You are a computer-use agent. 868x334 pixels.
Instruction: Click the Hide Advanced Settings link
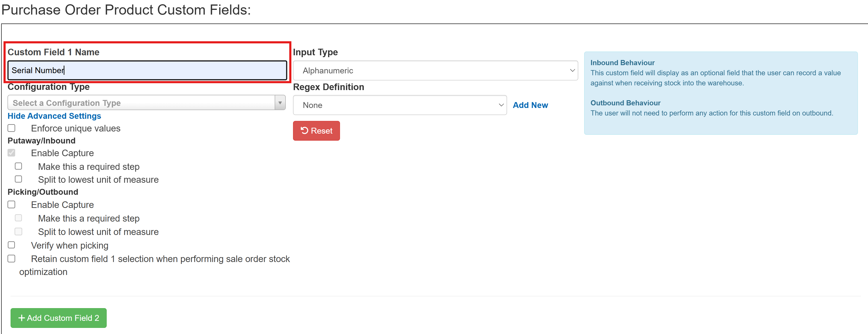tap(54, 116)
